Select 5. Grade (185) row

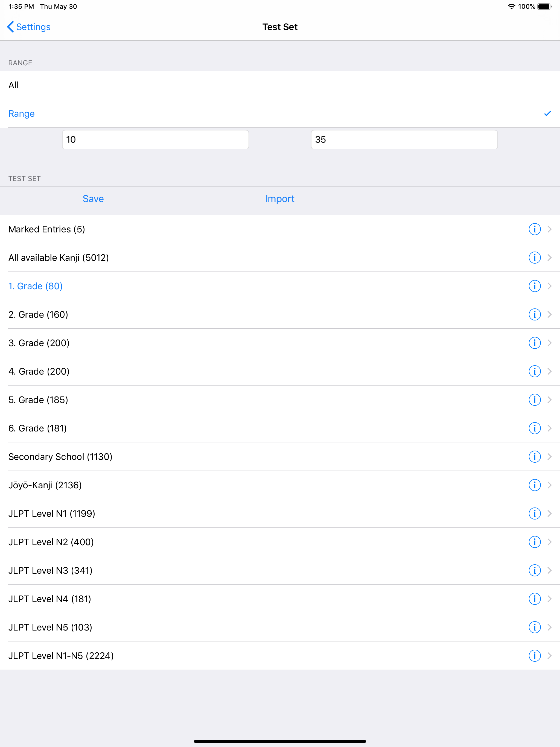280,399
